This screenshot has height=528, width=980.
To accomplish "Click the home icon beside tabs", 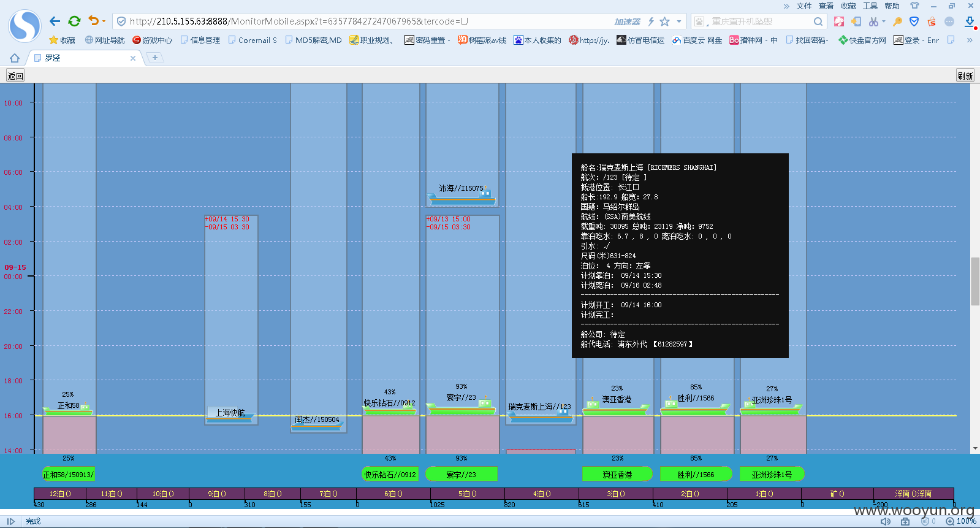I will 15,58.
